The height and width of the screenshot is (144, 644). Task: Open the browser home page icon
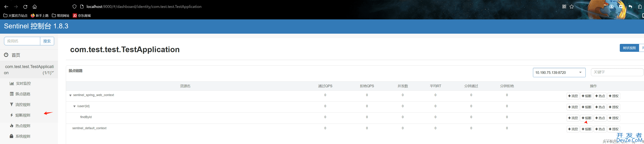click(35, 7)
